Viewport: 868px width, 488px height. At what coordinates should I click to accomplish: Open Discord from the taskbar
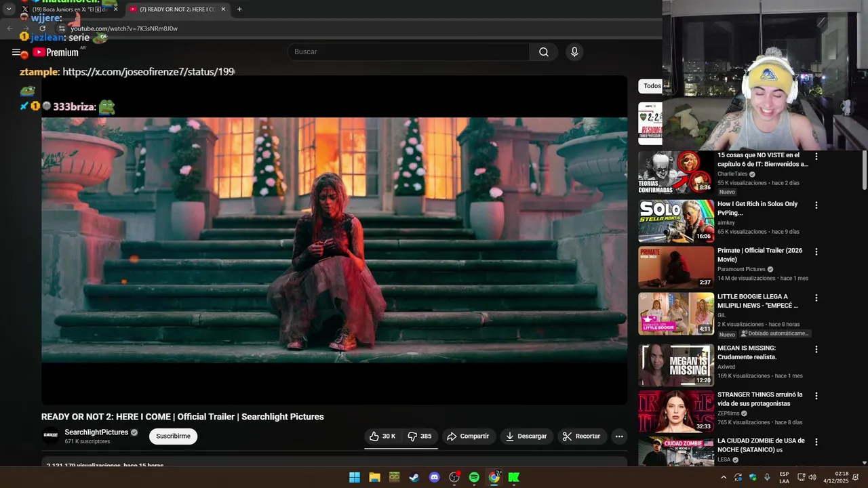[435, 477]
